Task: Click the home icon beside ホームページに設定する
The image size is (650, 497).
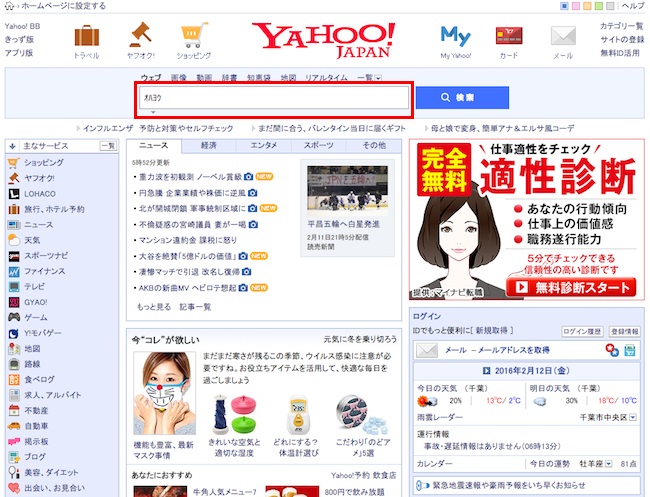Action: (x=9, y=6)
